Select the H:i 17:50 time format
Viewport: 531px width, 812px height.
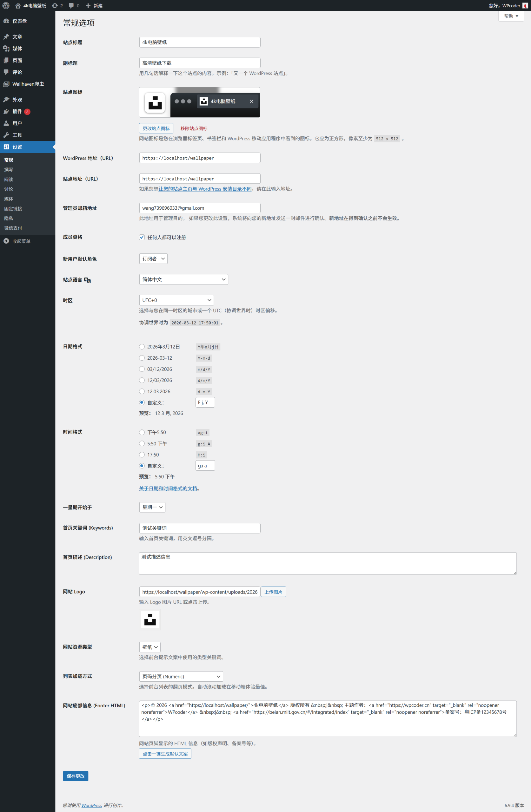tap(142, 455)
